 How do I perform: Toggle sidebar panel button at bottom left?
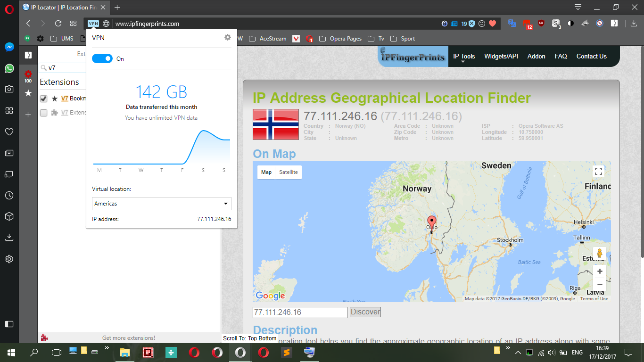click(9, 324)
